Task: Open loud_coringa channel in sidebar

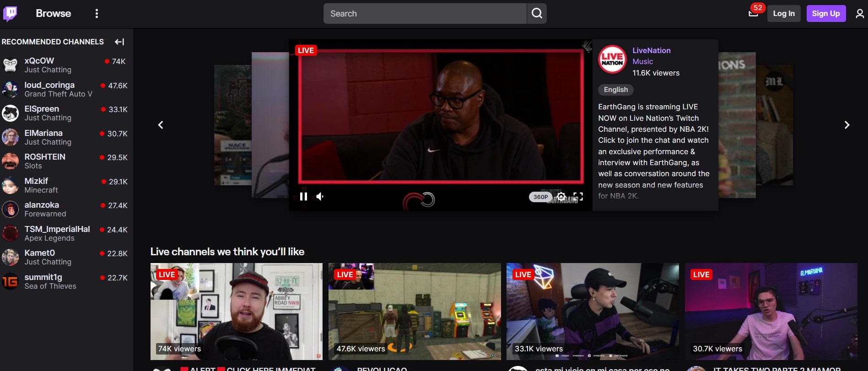Action: tap(66, 89)
